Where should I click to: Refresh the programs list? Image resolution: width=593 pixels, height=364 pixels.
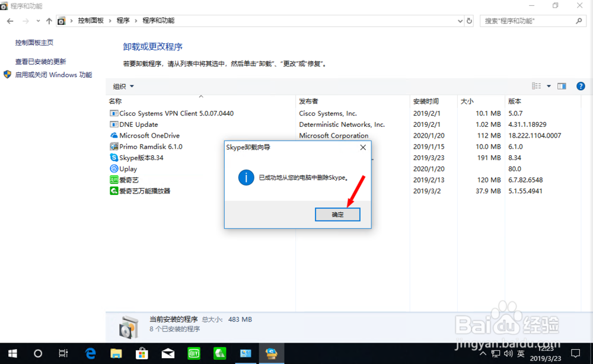(469, 21)
